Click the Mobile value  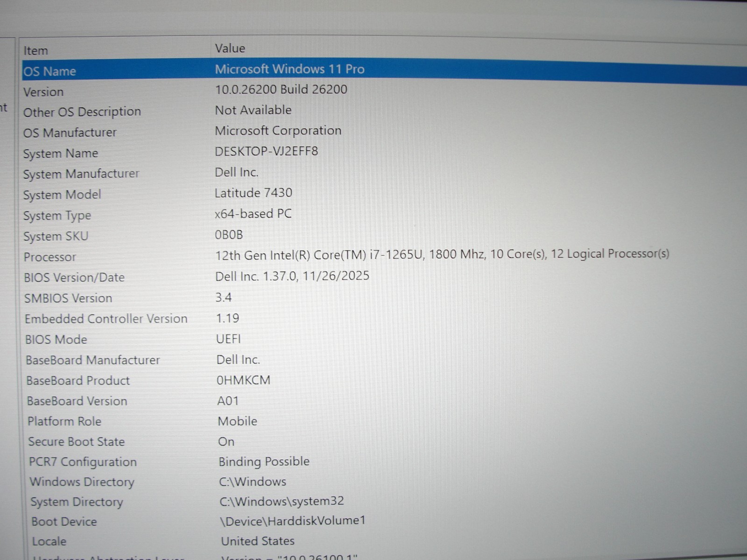pos(238,421)
